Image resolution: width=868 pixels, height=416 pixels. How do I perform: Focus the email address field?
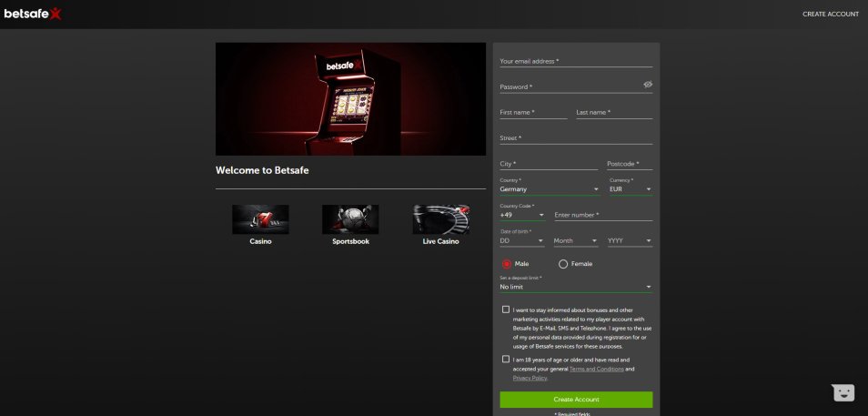(x=576, y=62)
